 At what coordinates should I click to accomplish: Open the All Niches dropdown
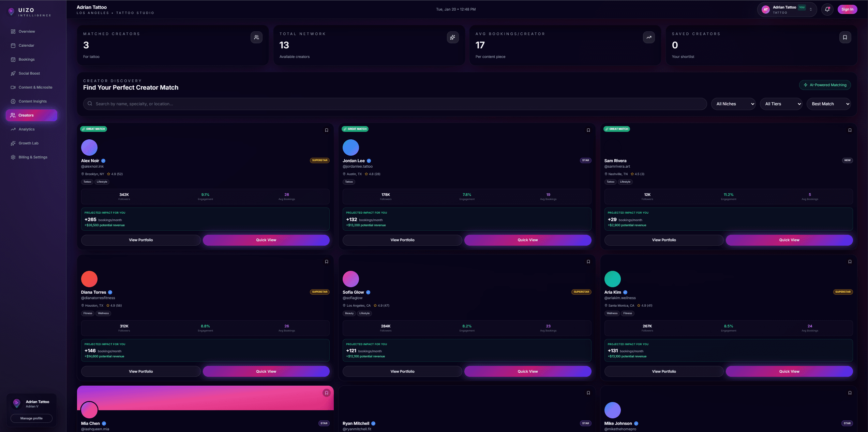pos(733,104)
